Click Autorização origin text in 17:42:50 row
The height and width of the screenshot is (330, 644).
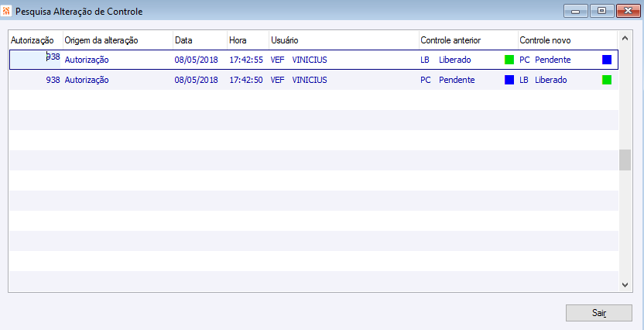(87, 80)
